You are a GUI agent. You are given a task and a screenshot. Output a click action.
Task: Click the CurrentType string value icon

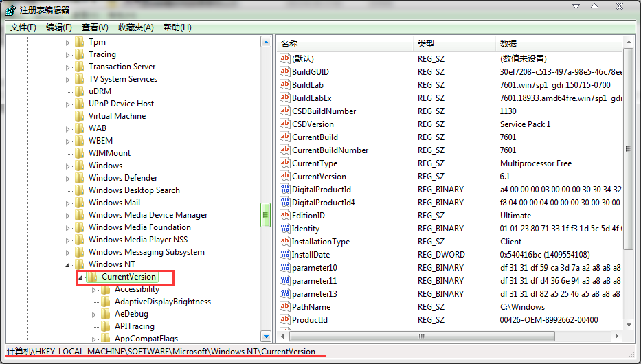(x=285, y=163)
